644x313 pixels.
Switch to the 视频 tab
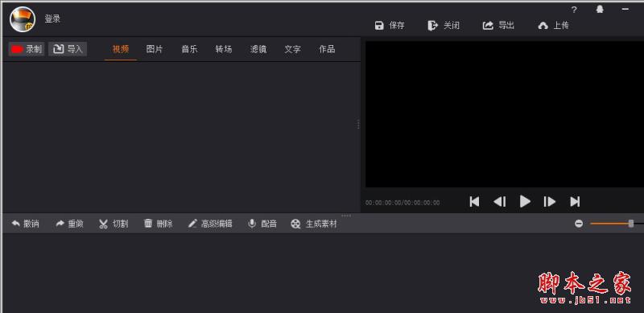click(x=121, y=49)
